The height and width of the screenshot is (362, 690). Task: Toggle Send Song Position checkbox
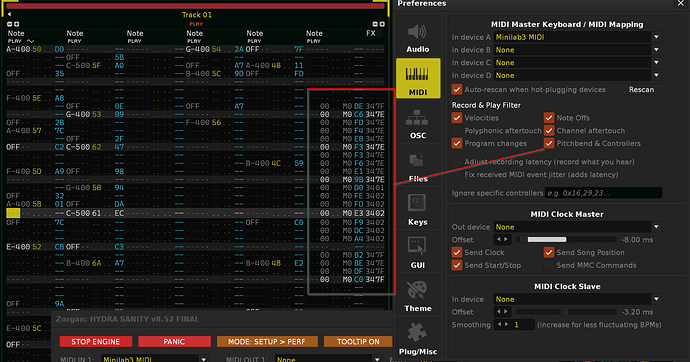pos(549,252)
